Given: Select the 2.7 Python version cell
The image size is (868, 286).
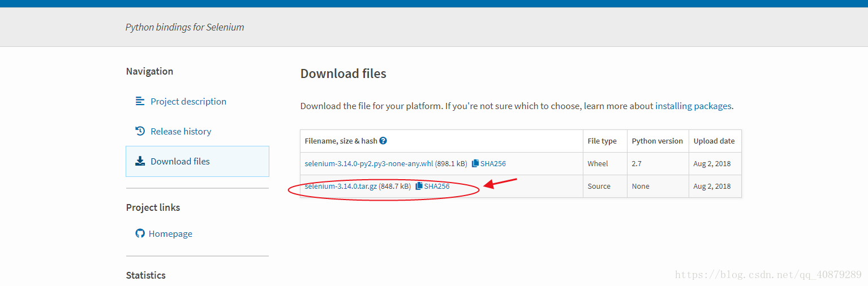Looking at the screenshot, I should (x=658, y=164).
